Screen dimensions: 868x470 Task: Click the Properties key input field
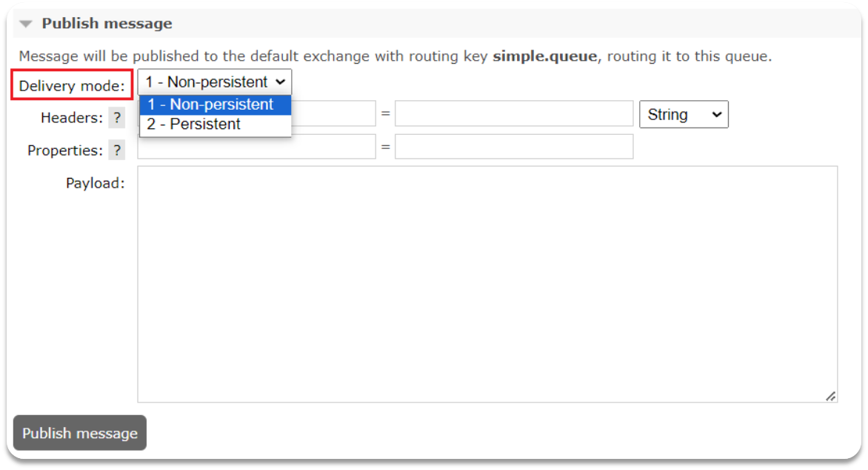[257, 147]
